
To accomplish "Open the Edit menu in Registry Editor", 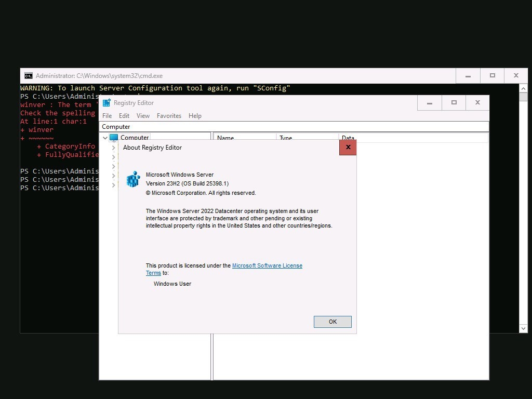I will point(124,116).
